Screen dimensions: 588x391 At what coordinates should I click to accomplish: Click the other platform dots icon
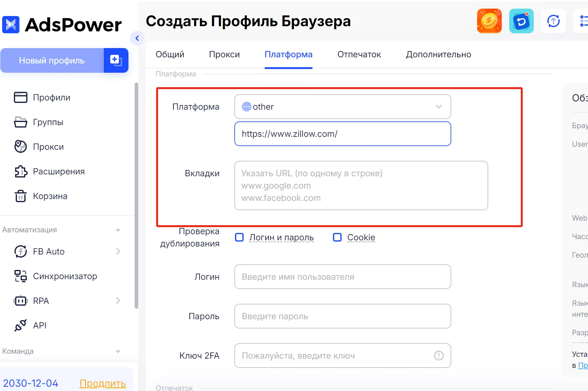click(246, 107)
